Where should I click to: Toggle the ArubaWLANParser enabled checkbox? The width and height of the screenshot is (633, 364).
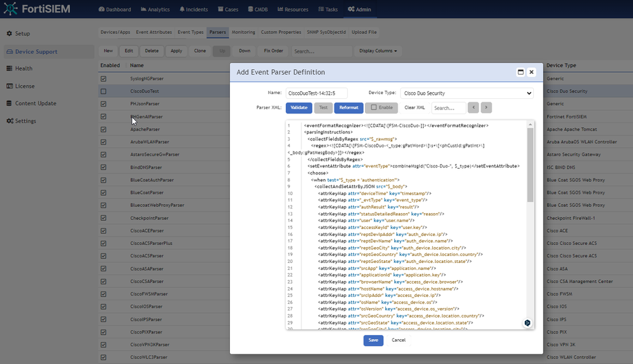coord(103,142)
